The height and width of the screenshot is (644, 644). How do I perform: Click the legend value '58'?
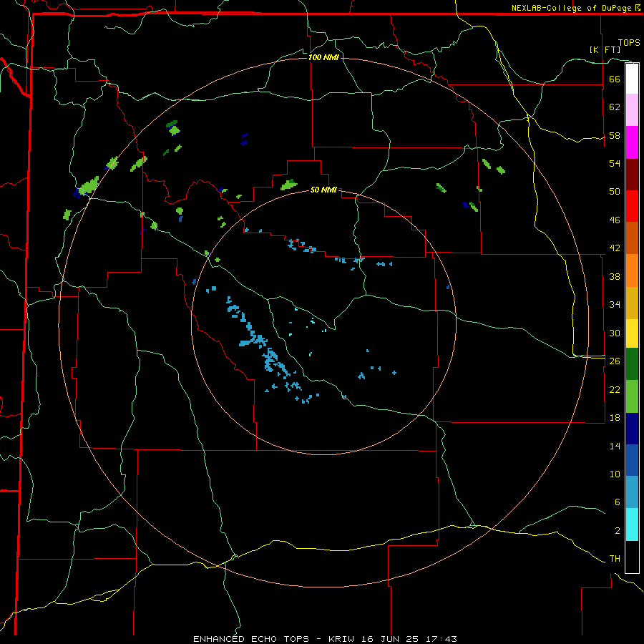pyautogui.click(x=615, y=135)
